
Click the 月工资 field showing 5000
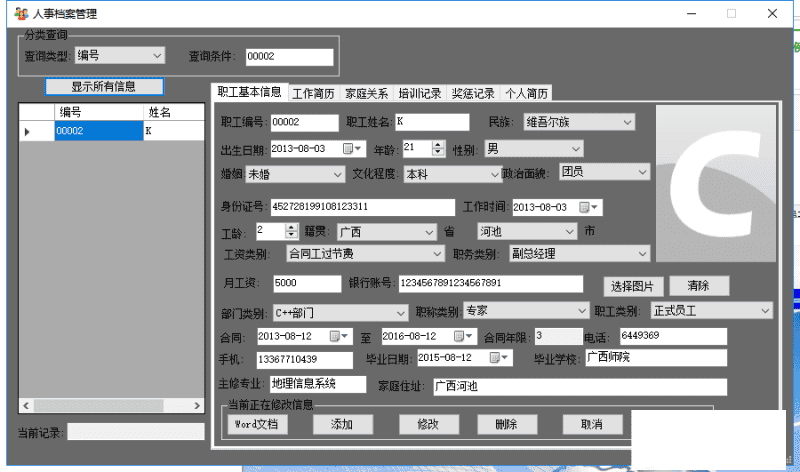[307, 284]
